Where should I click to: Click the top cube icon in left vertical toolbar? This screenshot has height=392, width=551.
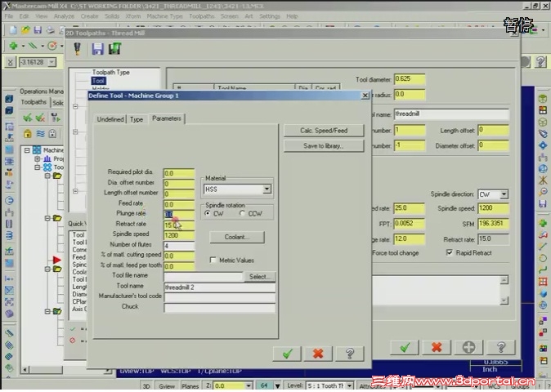coord(9,99)
